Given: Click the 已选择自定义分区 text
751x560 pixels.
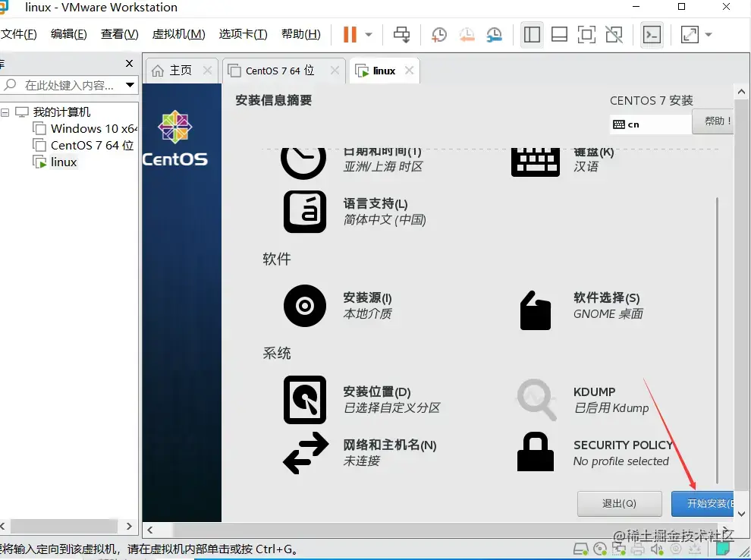Looking at the screenshot, I should tap(391, 408).
